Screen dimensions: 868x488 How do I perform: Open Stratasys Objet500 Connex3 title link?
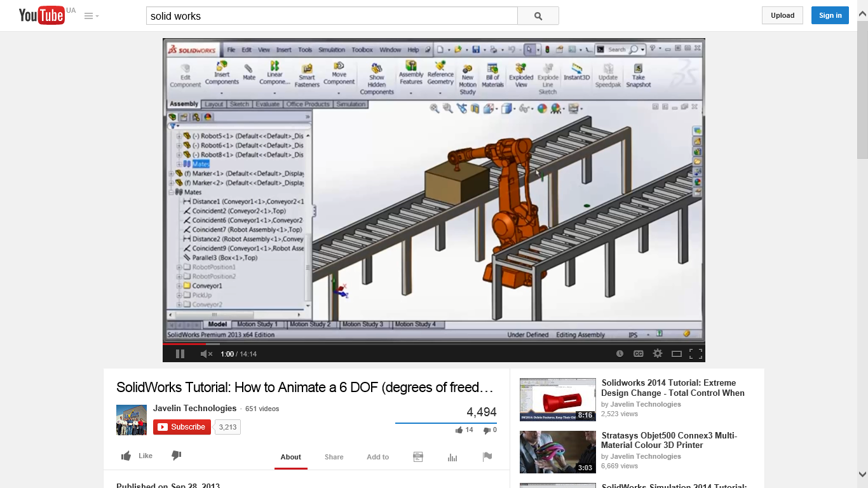pos(669,440)
